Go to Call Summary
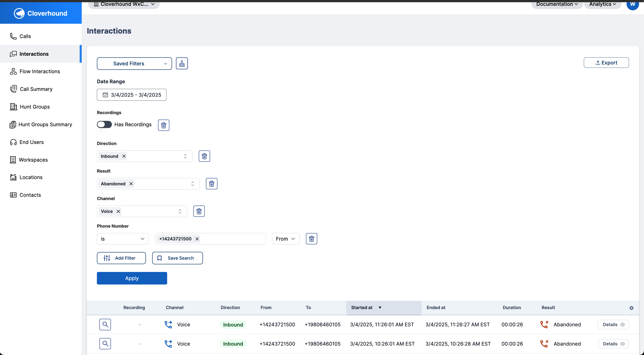 [41, 89]
